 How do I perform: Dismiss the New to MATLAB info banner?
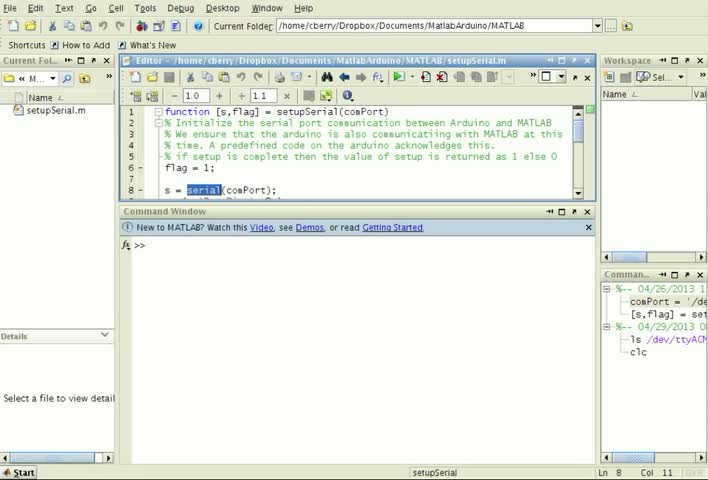click(588, 228)
